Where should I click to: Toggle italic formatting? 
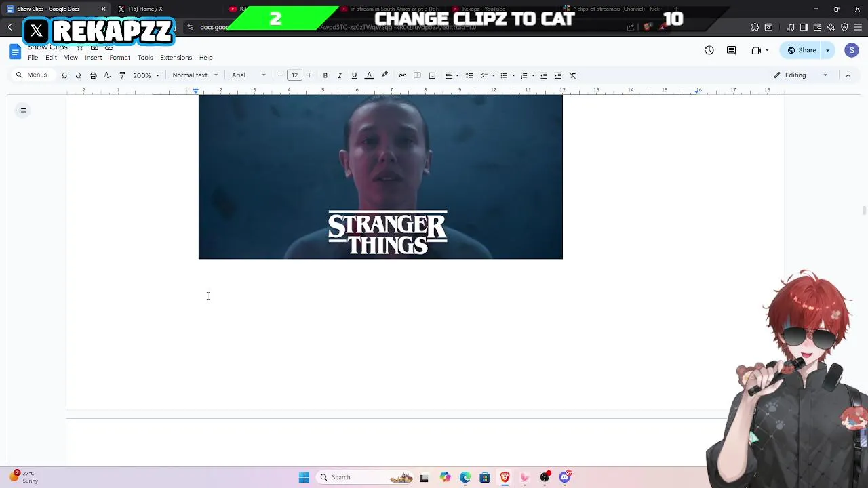[340, 75]
